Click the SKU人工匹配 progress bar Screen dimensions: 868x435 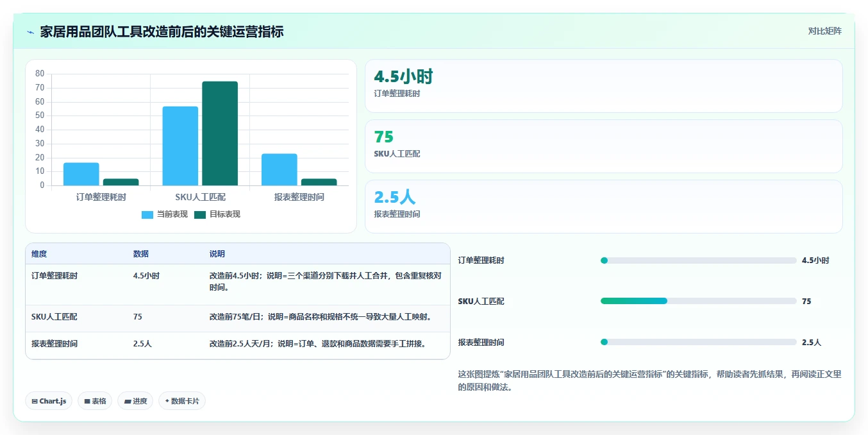pos(698,301)
